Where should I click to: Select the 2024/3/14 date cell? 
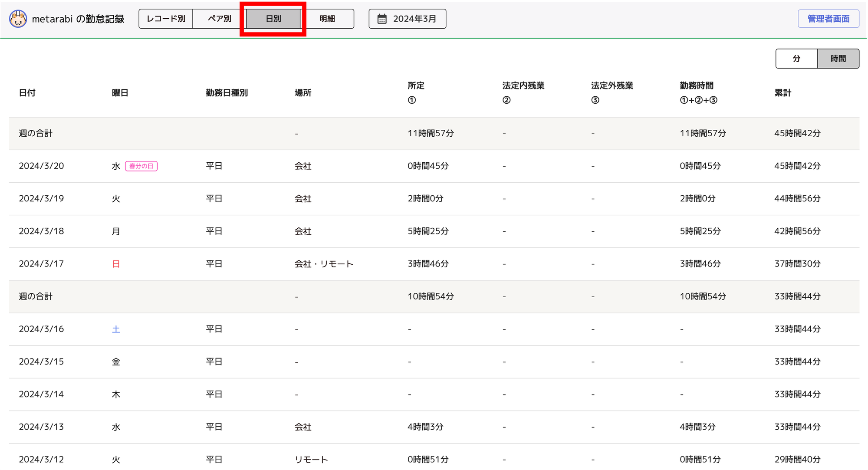point(41,394)
